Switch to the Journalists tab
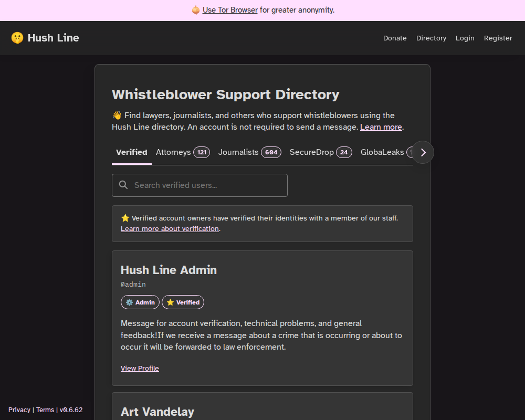Viewport: 525px width, 420px height. (x=250, y=152)
